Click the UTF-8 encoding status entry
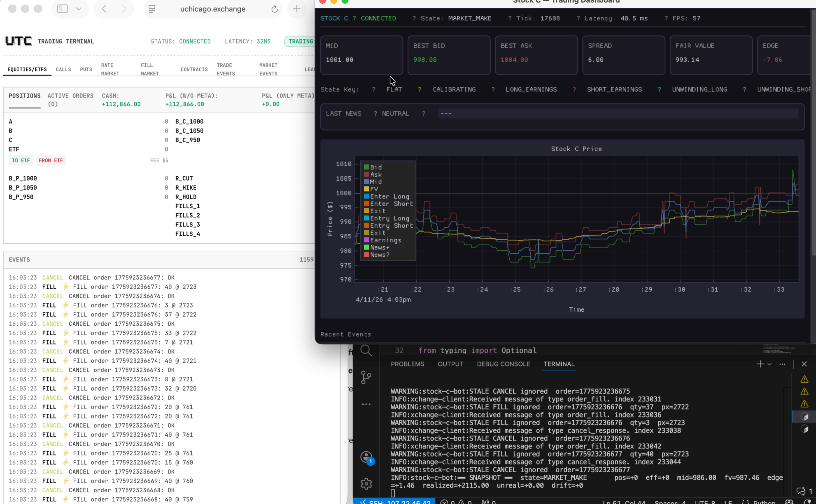The image size is (816, 504). point(705,502)
